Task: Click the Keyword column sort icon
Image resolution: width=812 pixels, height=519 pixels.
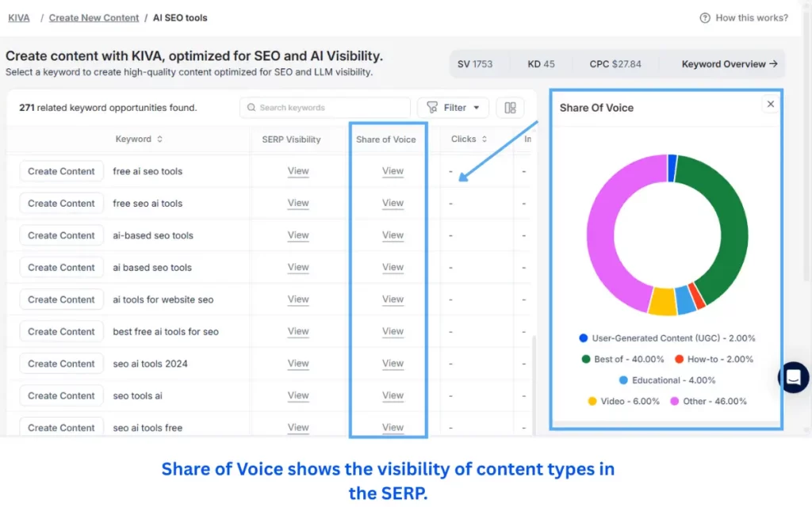Action: tap(159, 139)
